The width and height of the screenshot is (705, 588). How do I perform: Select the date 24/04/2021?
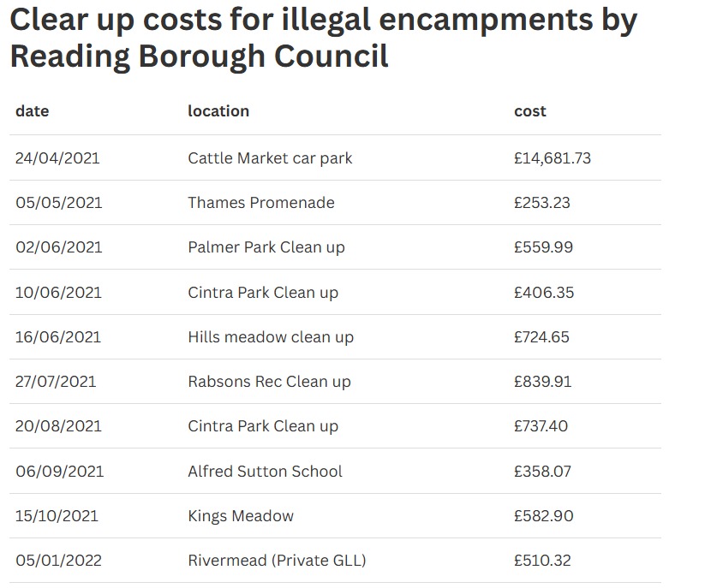57,158
